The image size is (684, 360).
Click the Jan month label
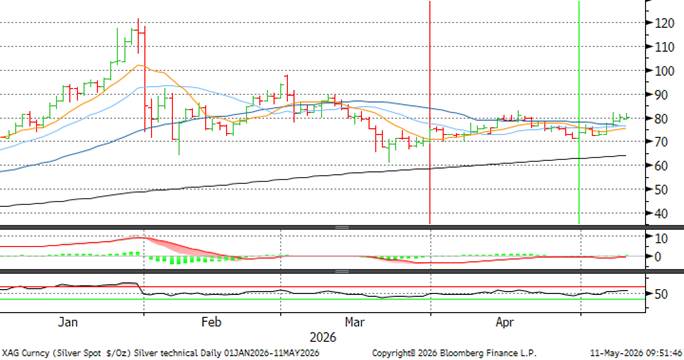(68, 322)
